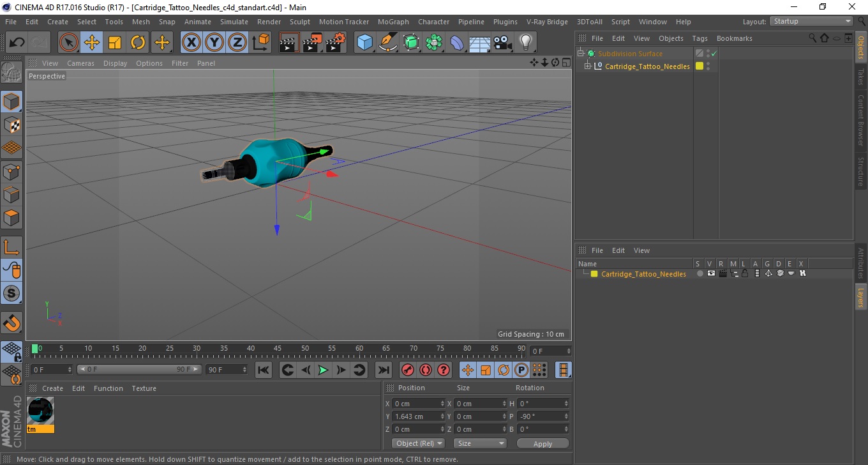Activate the Move tool
868x465 pixels.
click(x=92, y=43)
